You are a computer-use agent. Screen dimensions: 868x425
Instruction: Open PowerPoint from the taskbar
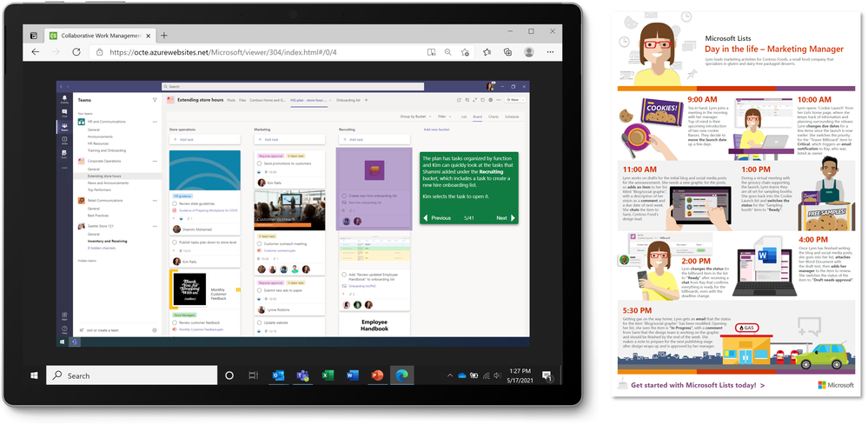(x=378, y=375)
